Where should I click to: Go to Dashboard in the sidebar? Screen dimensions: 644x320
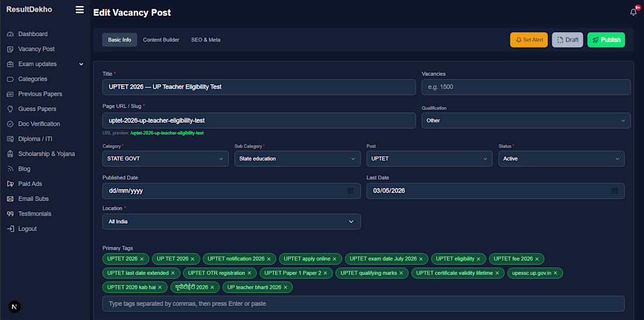point(33,34)
